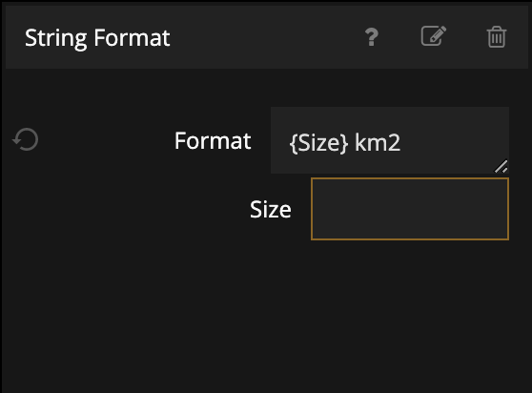Revert Format value using undo arrow
The width and height of the screenshot is (532, 393).
pos(26,139)
